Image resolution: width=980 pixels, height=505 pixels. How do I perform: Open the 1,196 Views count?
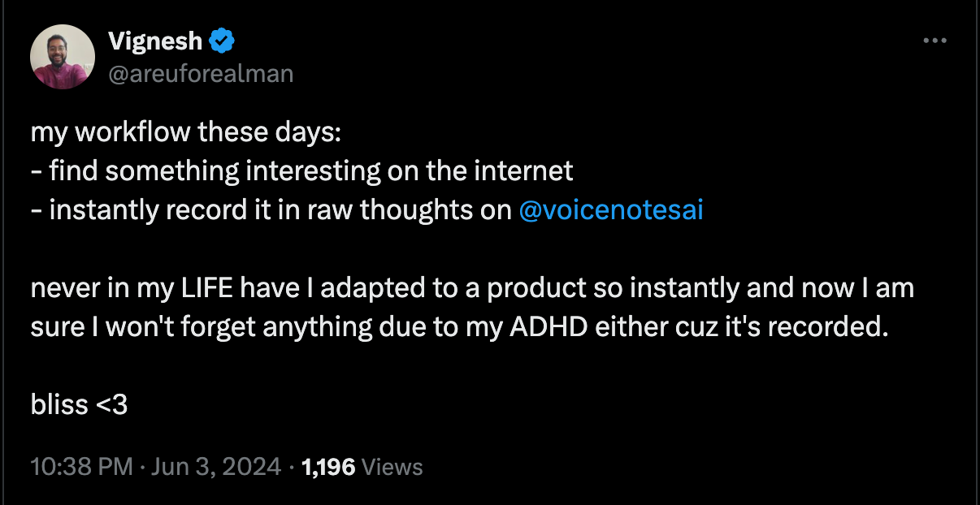point(362,467)
